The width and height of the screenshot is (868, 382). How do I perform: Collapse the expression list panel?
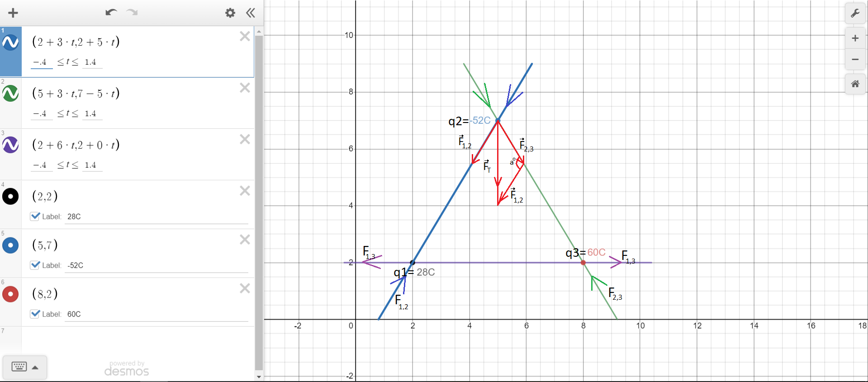click(251, 13)
